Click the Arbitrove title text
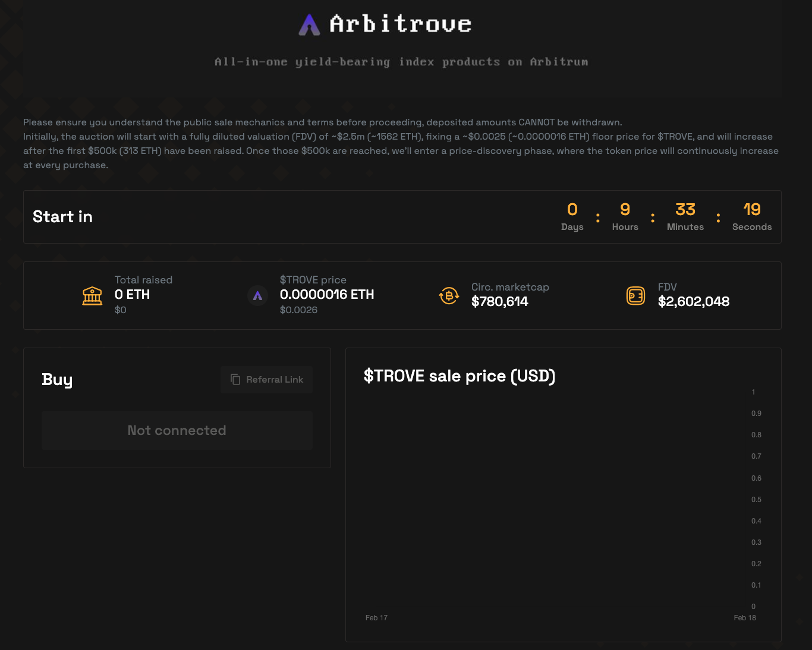This screenshot has width=812, height=650. [400, 24]
